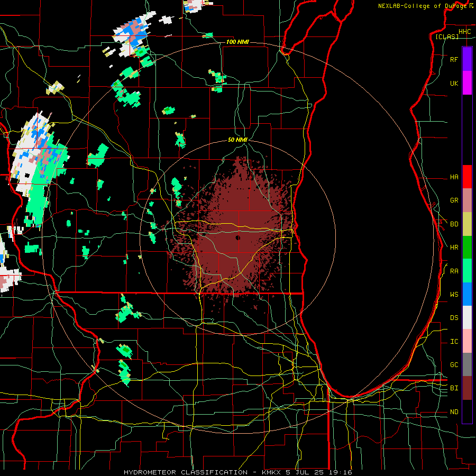
Task: Click the Hydrometeor Classification KMKX timestamp caption
Action: (238, 472)
